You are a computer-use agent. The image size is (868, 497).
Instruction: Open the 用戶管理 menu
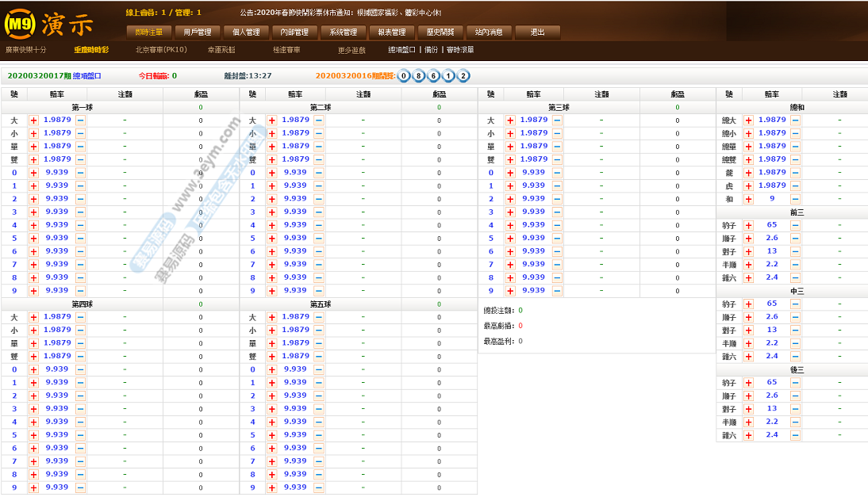pyautogui.click(x=197, y=32)
